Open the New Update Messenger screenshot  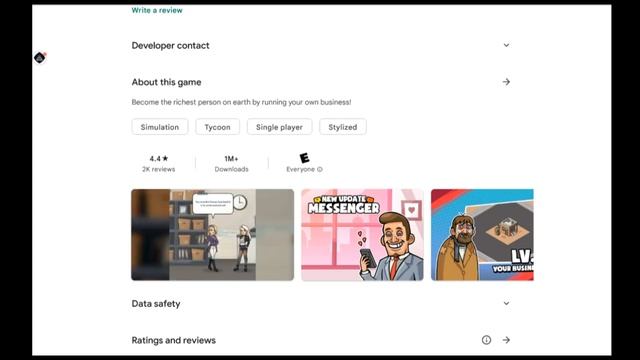pos(362,235)
